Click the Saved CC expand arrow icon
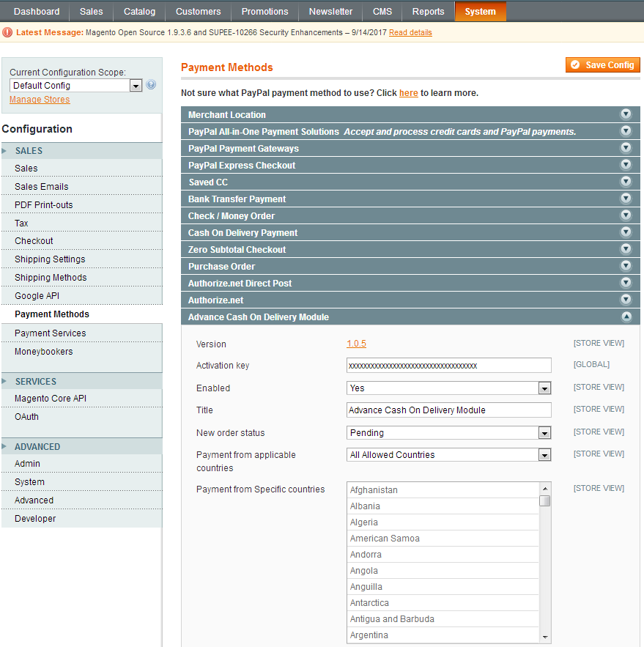 [x=626, y=182]
